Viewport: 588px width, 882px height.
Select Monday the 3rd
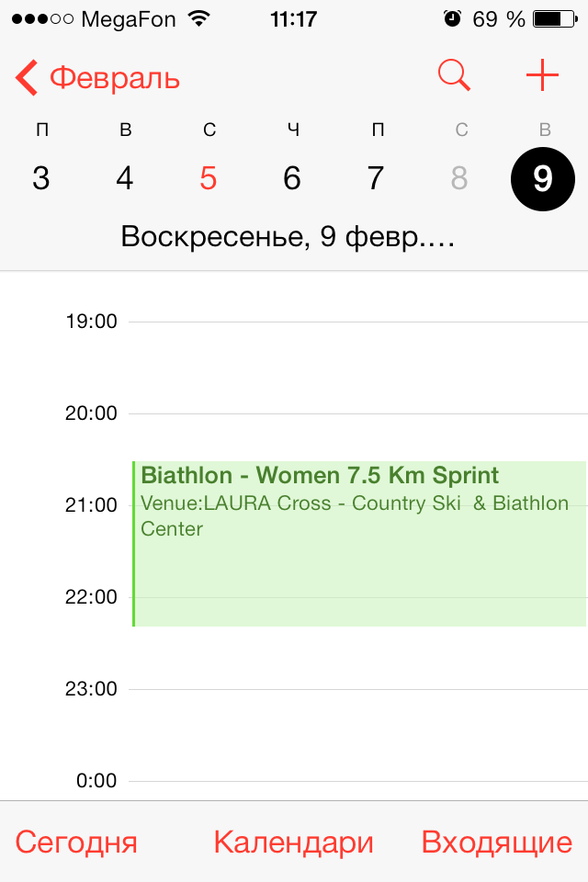point(40,178)
